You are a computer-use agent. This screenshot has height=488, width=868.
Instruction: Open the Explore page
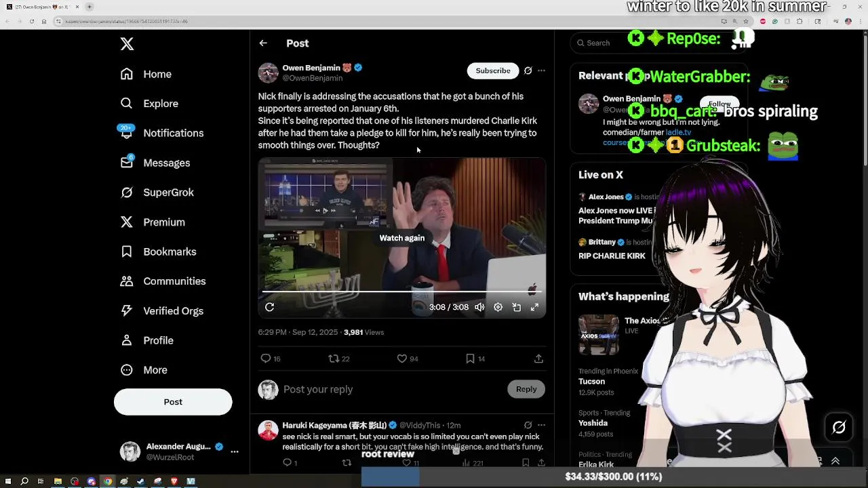coord(149,104)
